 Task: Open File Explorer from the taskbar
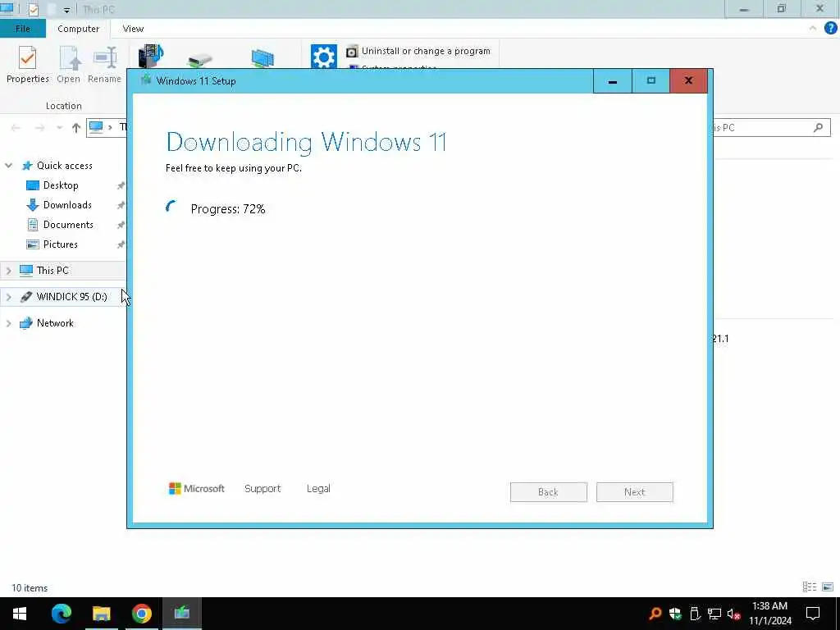(x=101, y=614)
